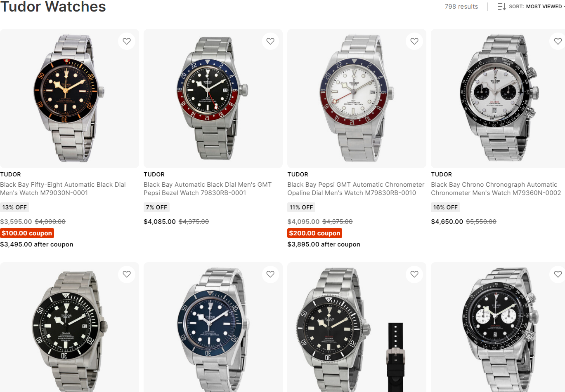Screen dimensions: 565x392
Task: Add the bottom-right chronograph to wishlist
Action: tap(558, 274)
